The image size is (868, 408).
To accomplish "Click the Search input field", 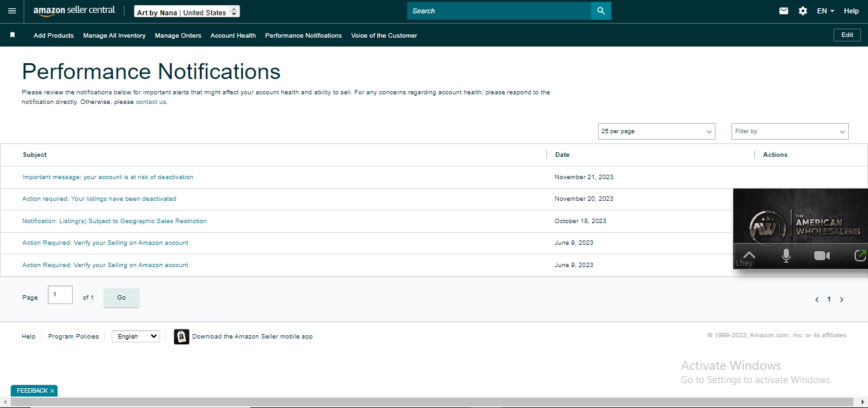I will [499, 11].
